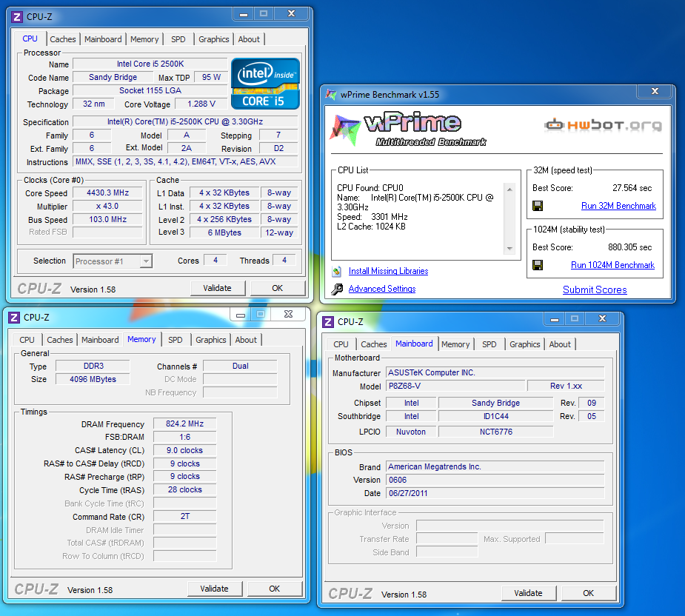Image resolution: width=685 pixels, height=616 pixels.
Task: Click the Channels # value Dual
Action: pyautogui.click(x=240, y=366)
